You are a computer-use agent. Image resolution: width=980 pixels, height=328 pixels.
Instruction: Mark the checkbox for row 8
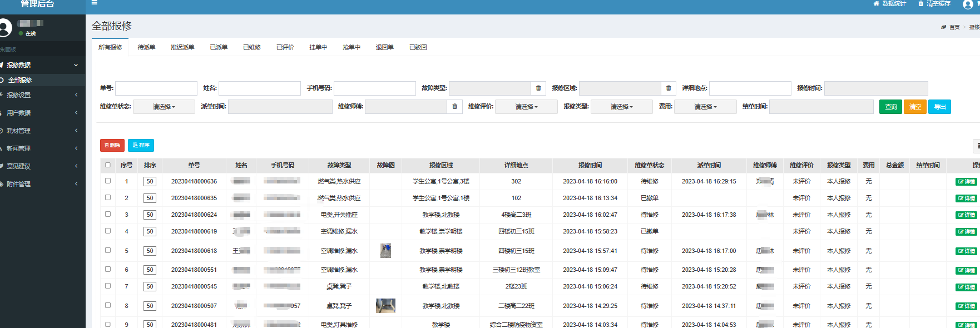click(x=108, y=305)
